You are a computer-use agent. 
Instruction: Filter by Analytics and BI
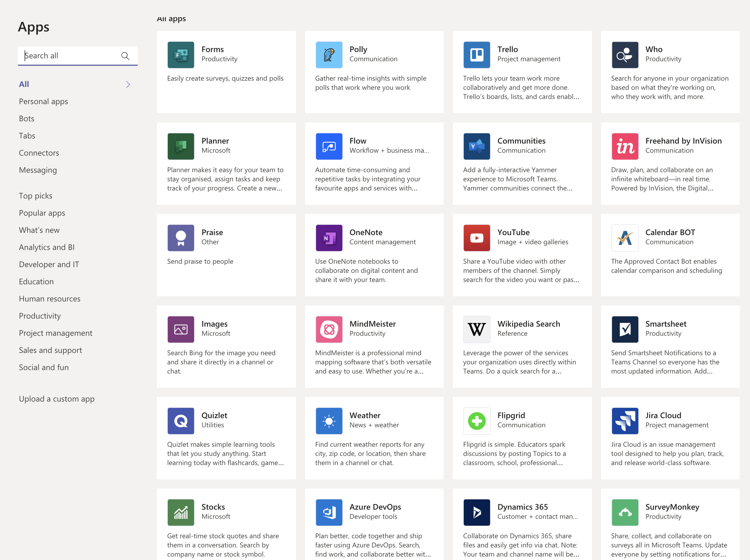click(47, 247)
